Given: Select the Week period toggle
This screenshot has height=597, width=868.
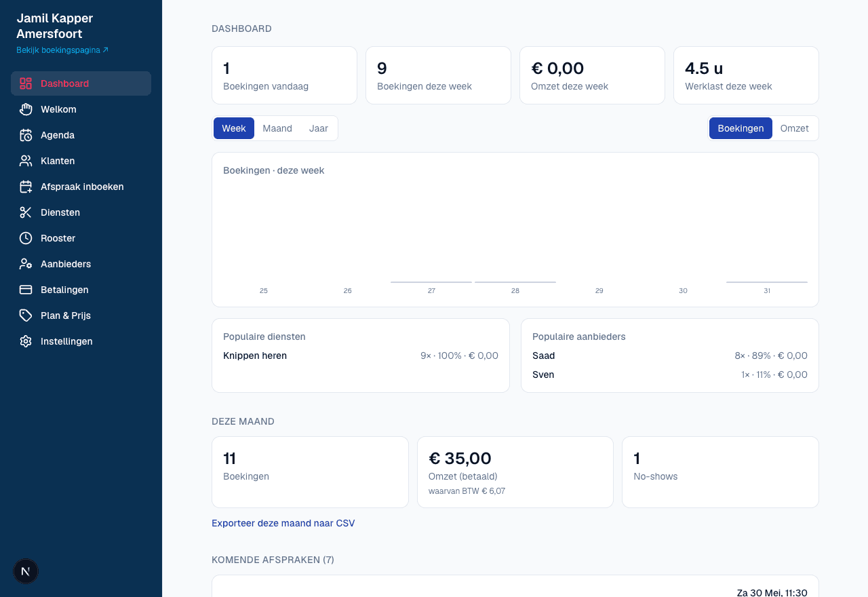Looking at the screenshot, I should [x=234, y=128].
